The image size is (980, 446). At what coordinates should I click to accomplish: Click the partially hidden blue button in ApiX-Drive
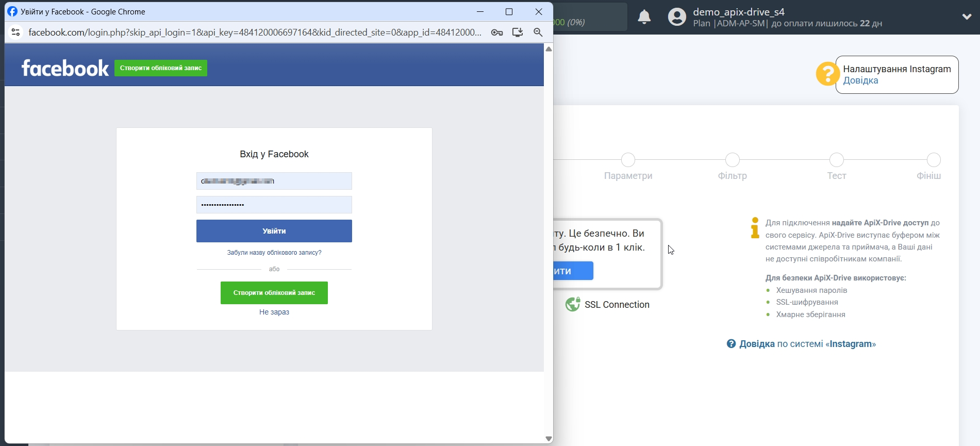coord(573,271)
